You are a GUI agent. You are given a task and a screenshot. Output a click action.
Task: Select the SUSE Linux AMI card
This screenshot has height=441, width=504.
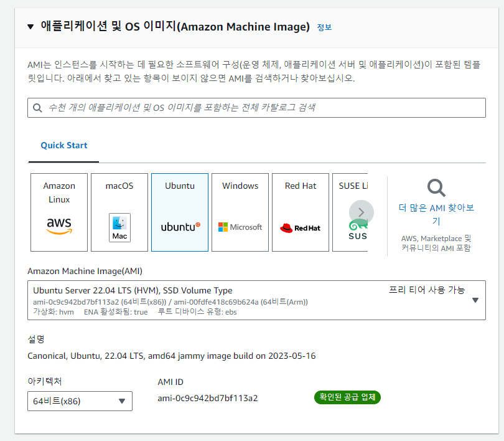tap(350, 212)
